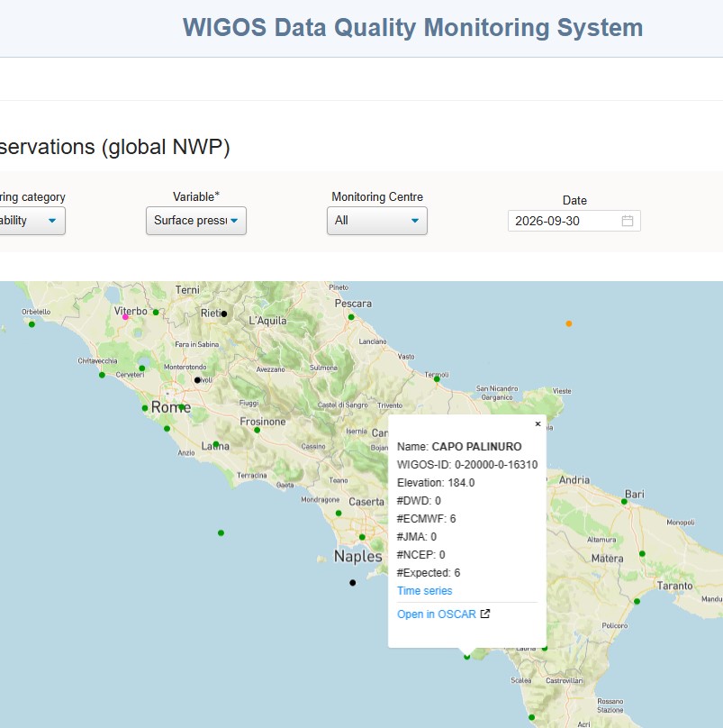The height and width of the screenshot is (728, 723).
Task: Click the Date input field showing 2026-09-30
Action: [x=574, y=221]
